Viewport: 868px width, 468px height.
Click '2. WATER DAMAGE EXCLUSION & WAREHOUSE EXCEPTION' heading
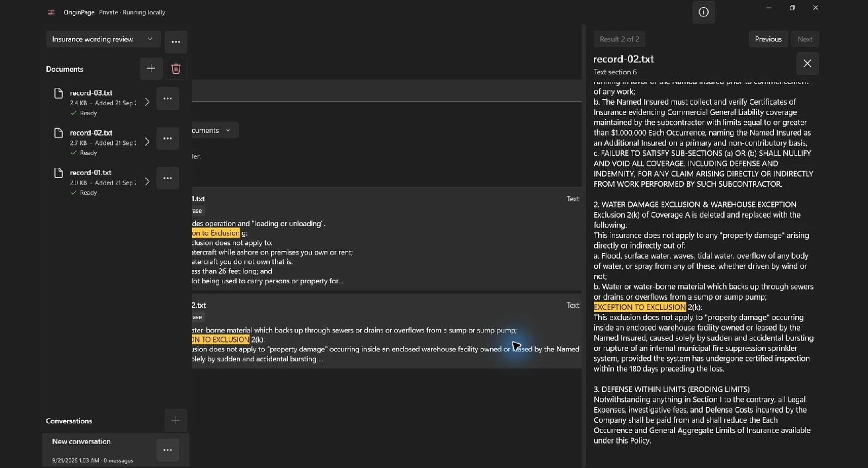695,205
